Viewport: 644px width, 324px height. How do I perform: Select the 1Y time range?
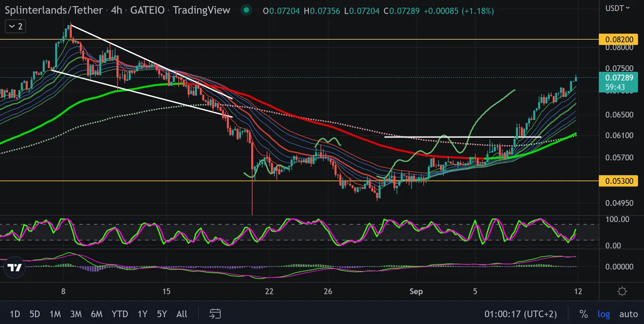coord(142,314)
